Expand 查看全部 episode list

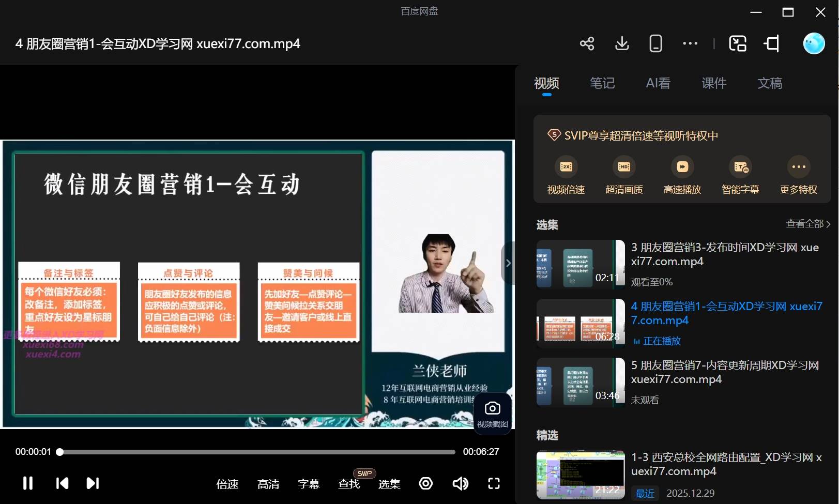tap(807, 224)
